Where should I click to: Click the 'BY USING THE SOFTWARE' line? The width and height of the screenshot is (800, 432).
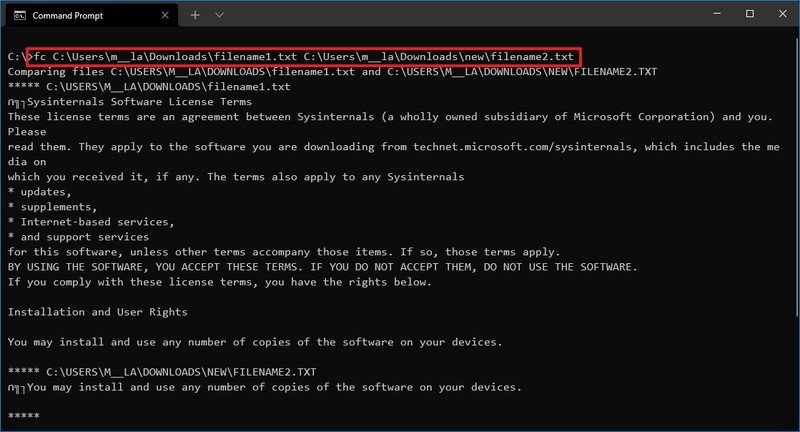322,267
